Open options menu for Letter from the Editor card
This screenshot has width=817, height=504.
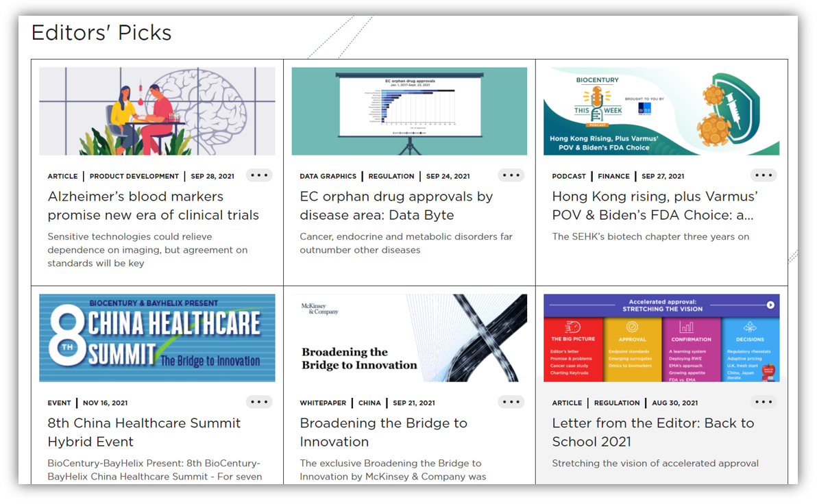[x=764, y=402]
